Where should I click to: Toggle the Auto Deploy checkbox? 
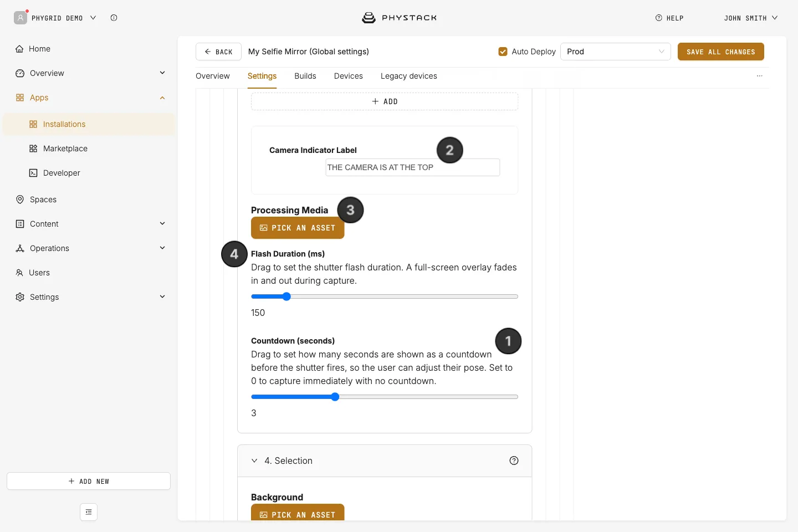click(503, 52)
